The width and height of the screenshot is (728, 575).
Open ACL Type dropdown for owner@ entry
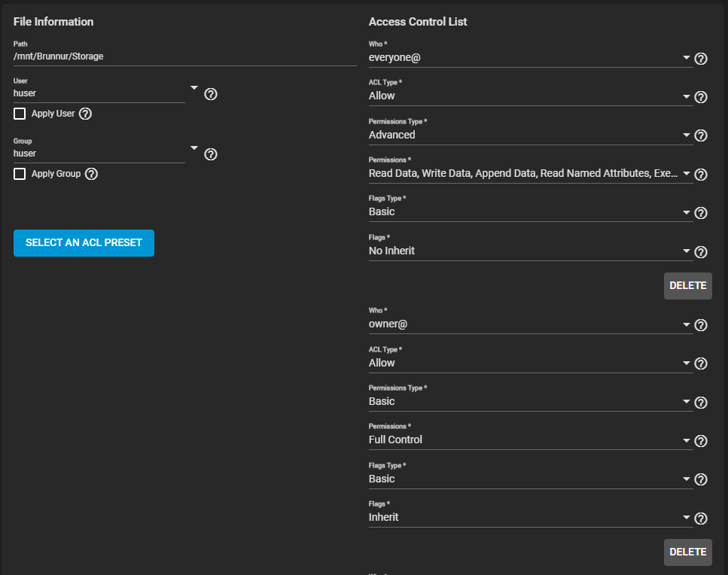point(530,363)
